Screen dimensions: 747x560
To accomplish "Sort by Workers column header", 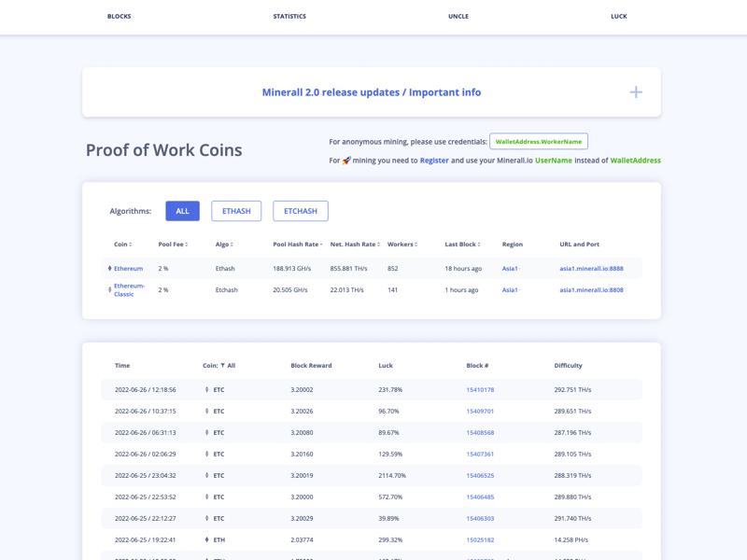I will pos(402,245).
